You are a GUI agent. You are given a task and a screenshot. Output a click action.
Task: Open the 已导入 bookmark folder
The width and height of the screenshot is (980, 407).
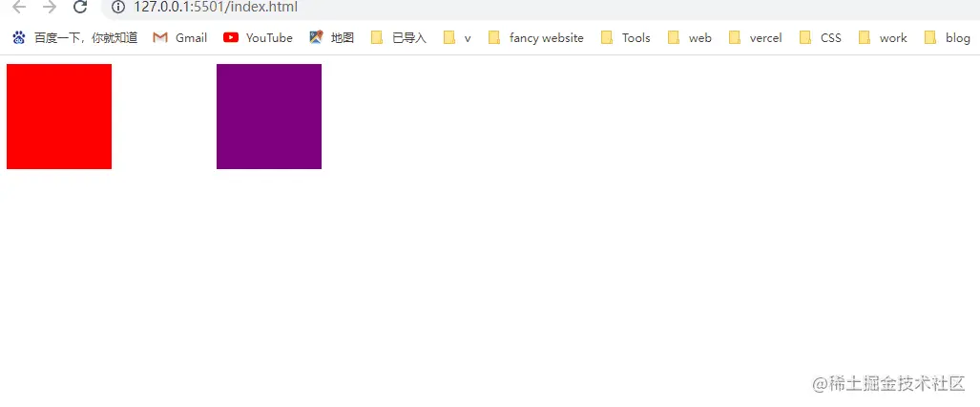click(399, 37)
